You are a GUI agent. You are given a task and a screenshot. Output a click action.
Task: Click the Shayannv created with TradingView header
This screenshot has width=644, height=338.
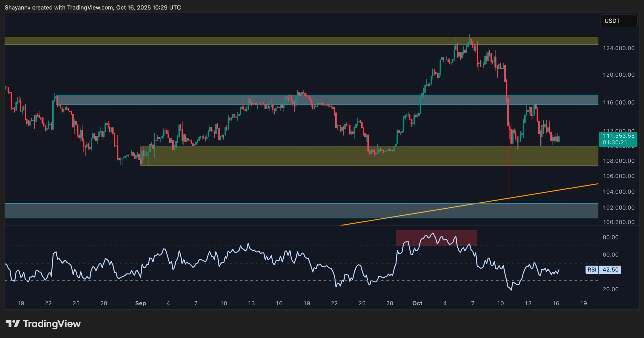pos(93,8)
